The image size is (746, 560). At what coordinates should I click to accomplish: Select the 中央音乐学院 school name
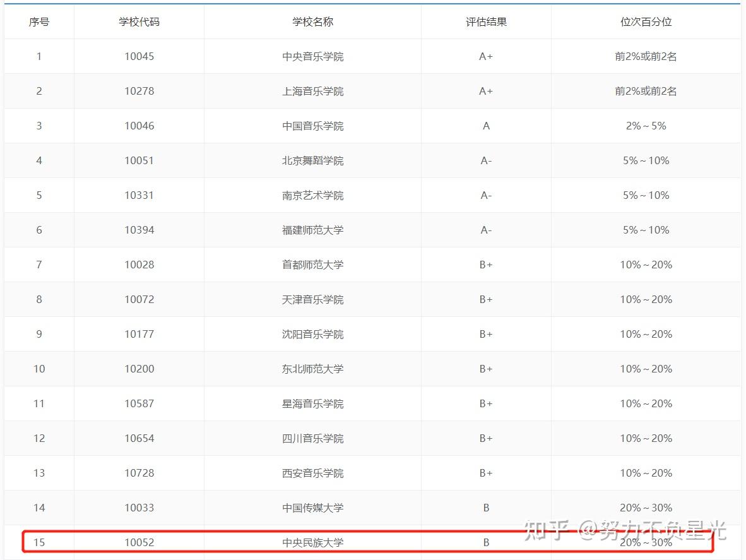(312, 57)
